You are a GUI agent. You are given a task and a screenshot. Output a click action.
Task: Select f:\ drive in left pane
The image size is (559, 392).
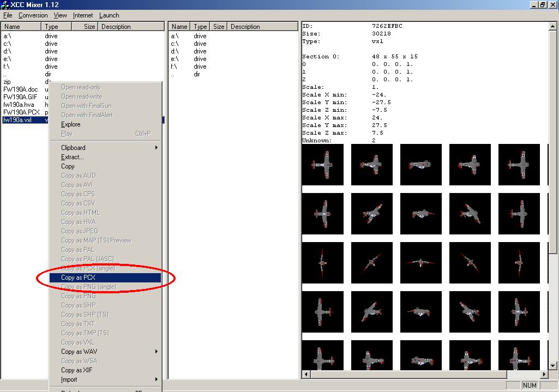(x=7, y=67)
